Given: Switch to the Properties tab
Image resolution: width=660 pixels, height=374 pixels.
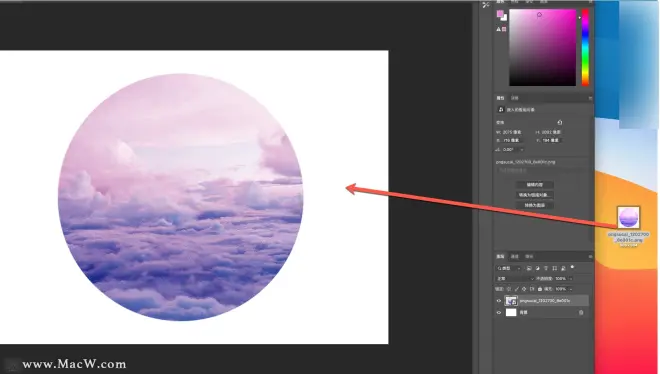Looking at the screenshot, I should (500, 98).
